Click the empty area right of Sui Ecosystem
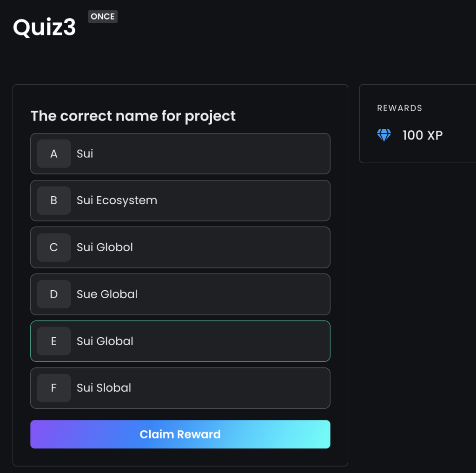 pyautogui.click(x=243, y=200)
